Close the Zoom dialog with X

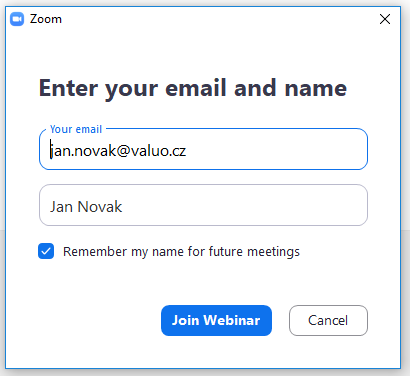(x=385, y=19)
